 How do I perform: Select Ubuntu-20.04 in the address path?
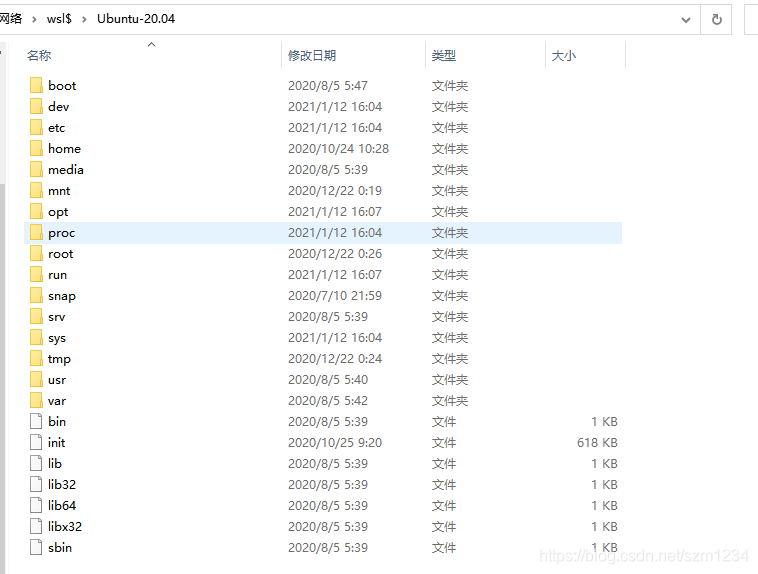tap(136, 19)
